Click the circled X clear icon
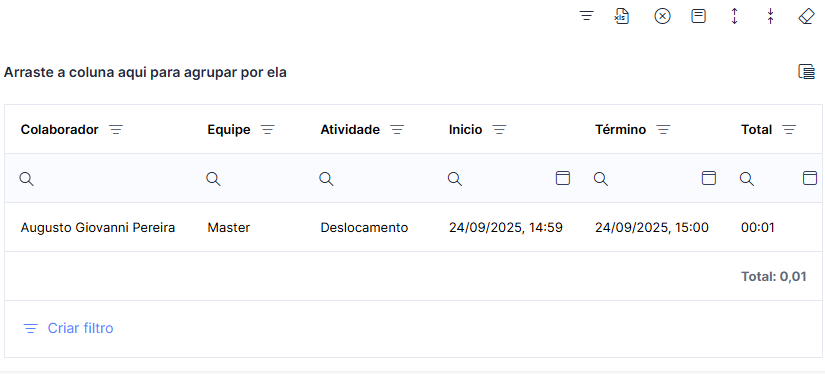This screenshot has height=374, width=825. 662,16
